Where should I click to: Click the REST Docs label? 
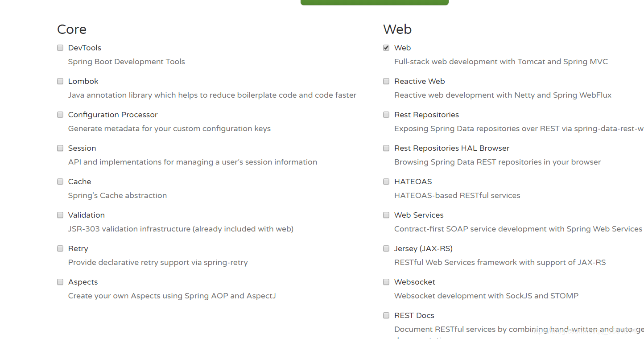[414, 315]
